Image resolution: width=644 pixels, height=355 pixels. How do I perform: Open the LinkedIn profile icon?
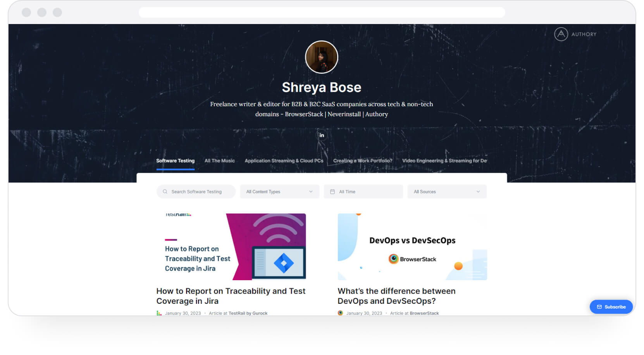coord(322,135)
